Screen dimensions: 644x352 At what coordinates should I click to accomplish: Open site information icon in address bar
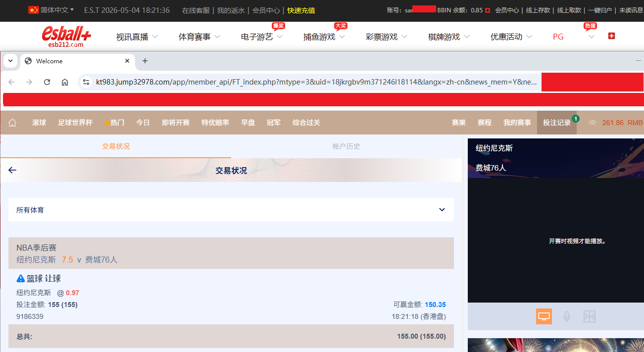coord(86,82)
